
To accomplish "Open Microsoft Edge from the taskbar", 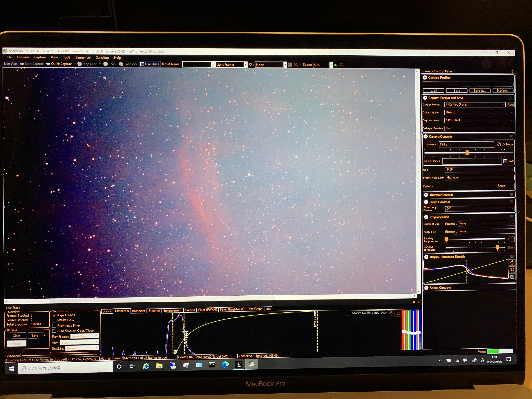I will (225, 365).
